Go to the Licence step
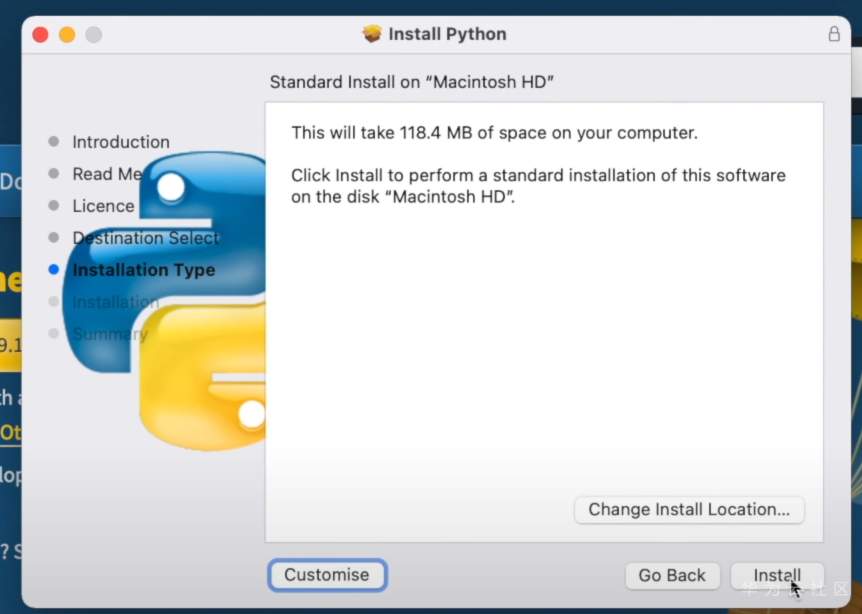This screenshot has height=614, width=862. [103, 206]
